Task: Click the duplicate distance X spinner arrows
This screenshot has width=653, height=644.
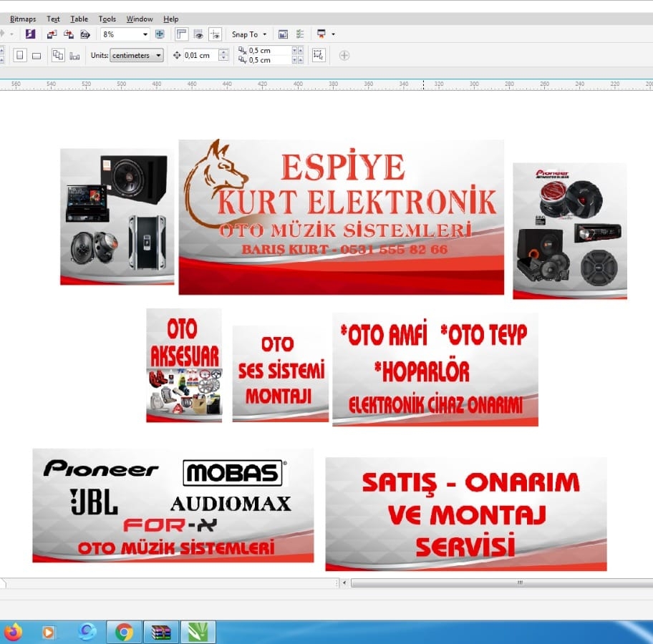Action: (297, 50)
